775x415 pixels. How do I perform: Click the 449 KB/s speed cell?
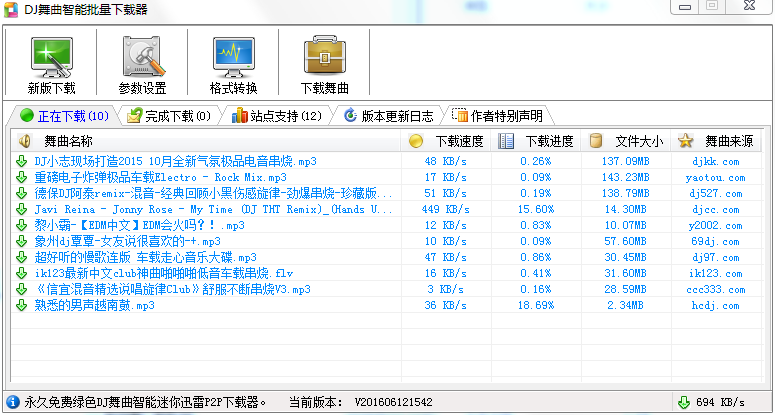[445, 209]
